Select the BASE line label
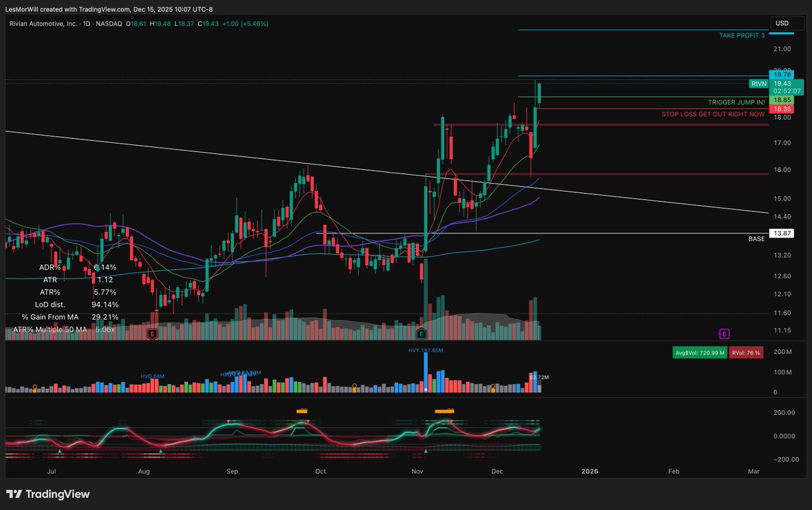The height and width of the screenshot is (510, 812). coord(757,239)
